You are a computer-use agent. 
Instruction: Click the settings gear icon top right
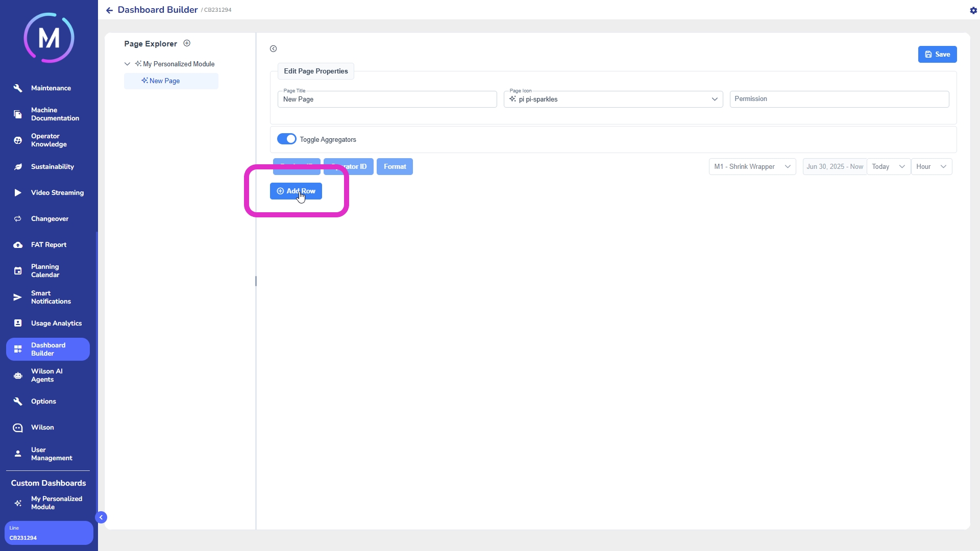pos(973,10)
